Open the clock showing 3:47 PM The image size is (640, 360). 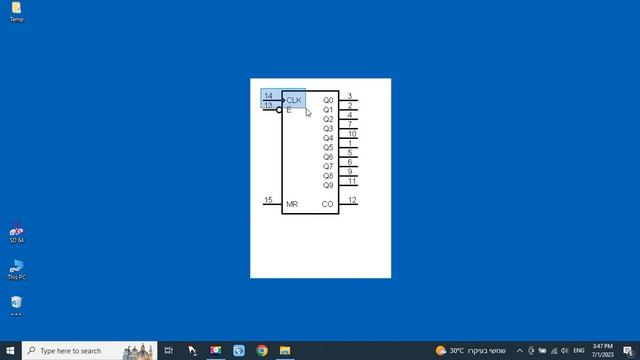603,351
